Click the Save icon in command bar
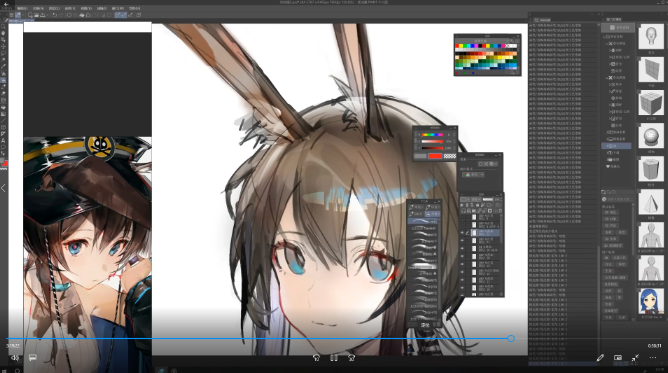 click(x=43, y=15)
